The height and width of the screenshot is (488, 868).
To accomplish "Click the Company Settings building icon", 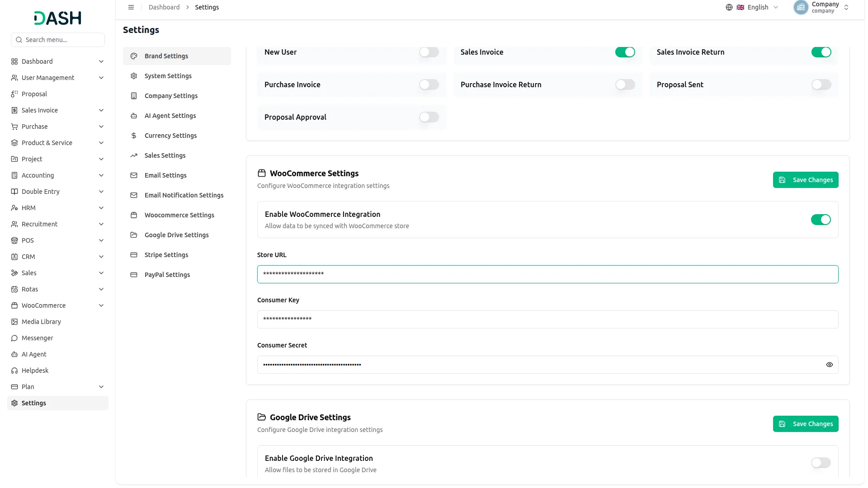I will coord(134,96).
